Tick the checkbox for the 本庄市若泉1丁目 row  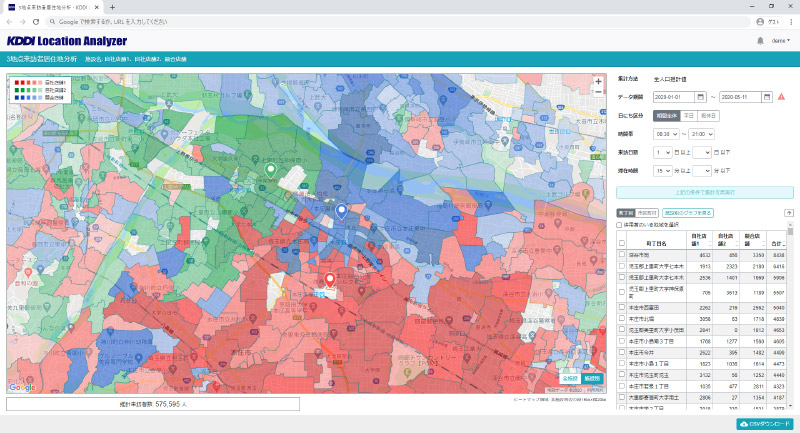621,386
